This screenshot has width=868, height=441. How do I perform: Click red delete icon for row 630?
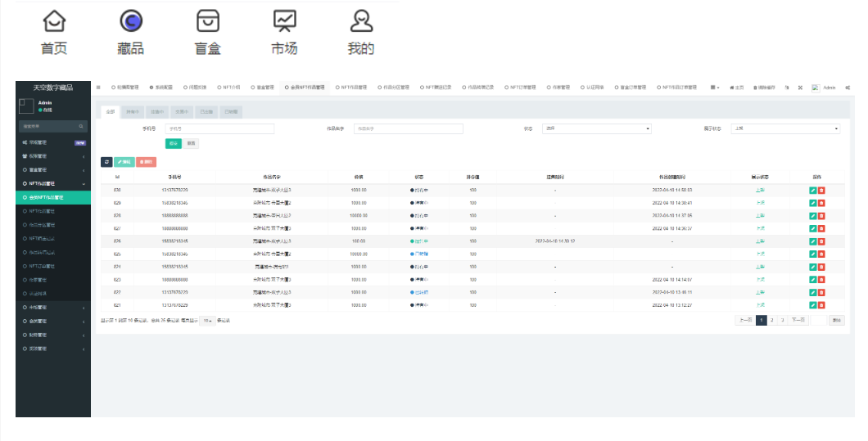point(821,191)
